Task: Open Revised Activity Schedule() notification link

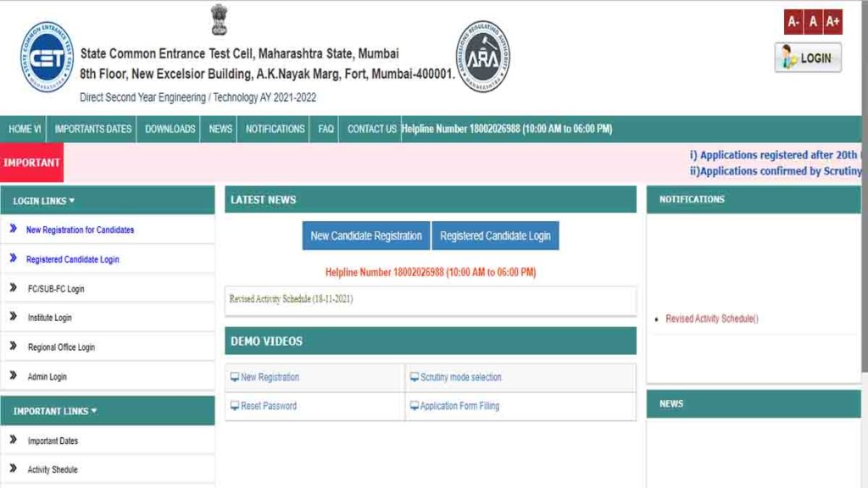Action: 711,319
